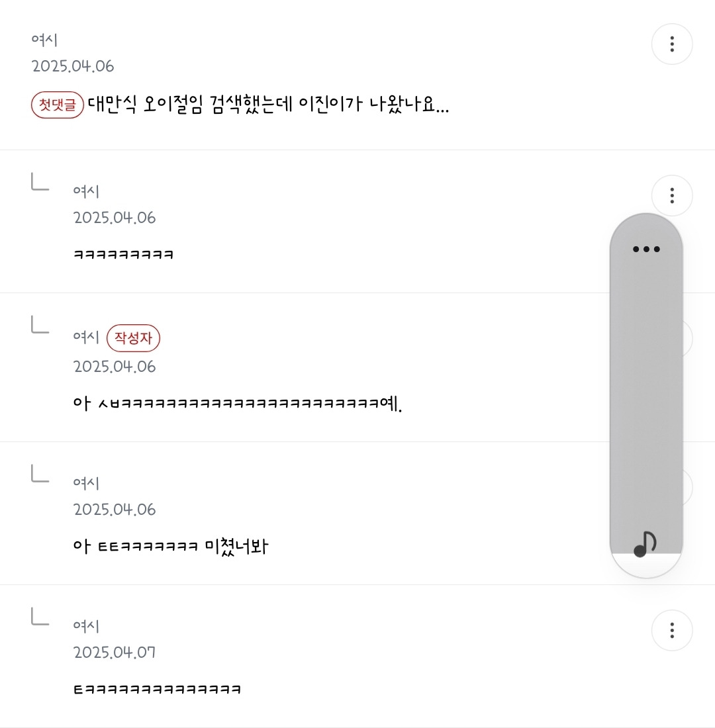This screenshot has width=715, height=728.
Task: Tap the reply arrow icon beside the ㅋㅋㅋㅋㅋㅋㅋㅋㅋ reply
Action: (x=40, y=182)
